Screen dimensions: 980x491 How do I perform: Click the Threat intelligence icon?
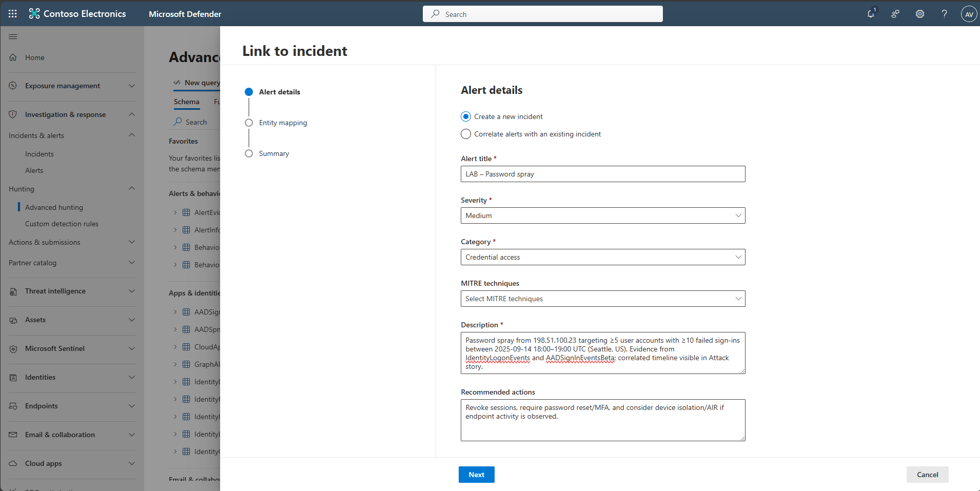tap(13, 291)
